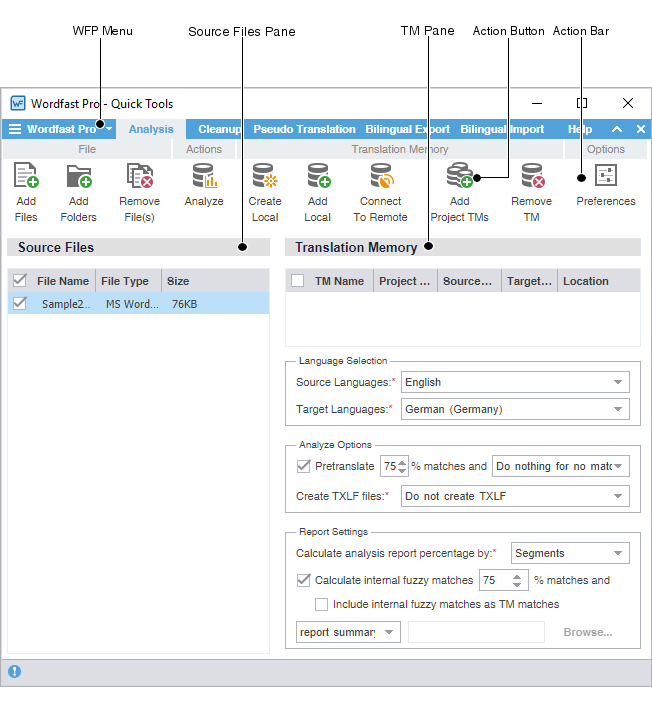
Task: Click the Remove TM icon
Action: (x=532, y=175)
